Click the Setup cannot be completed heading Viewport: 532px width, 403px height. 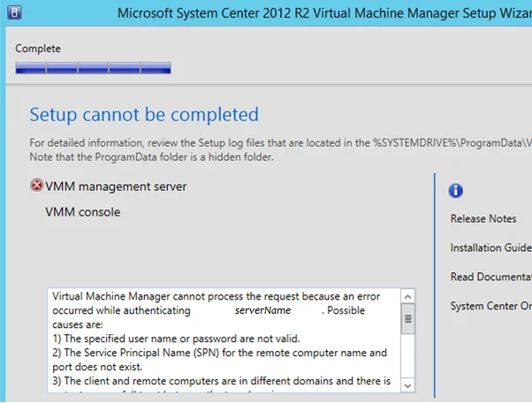(144, 115)
